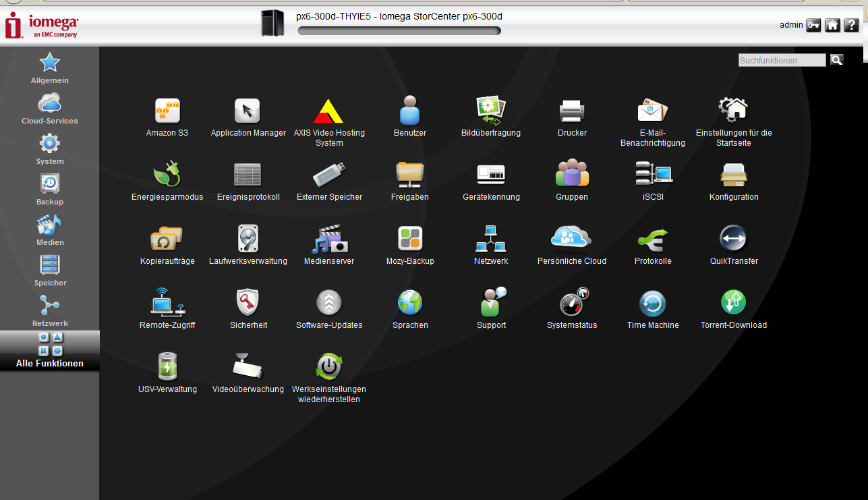Select Alle Funktionen in sidebar
868x500 pixels.
(x=50, y=350)
